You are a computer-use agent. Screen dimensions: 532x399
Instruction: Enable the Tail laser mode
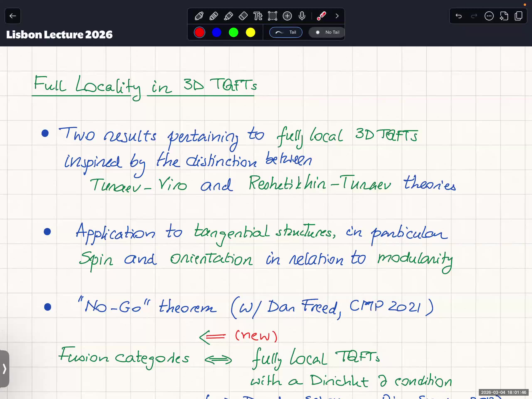(286, 32)
